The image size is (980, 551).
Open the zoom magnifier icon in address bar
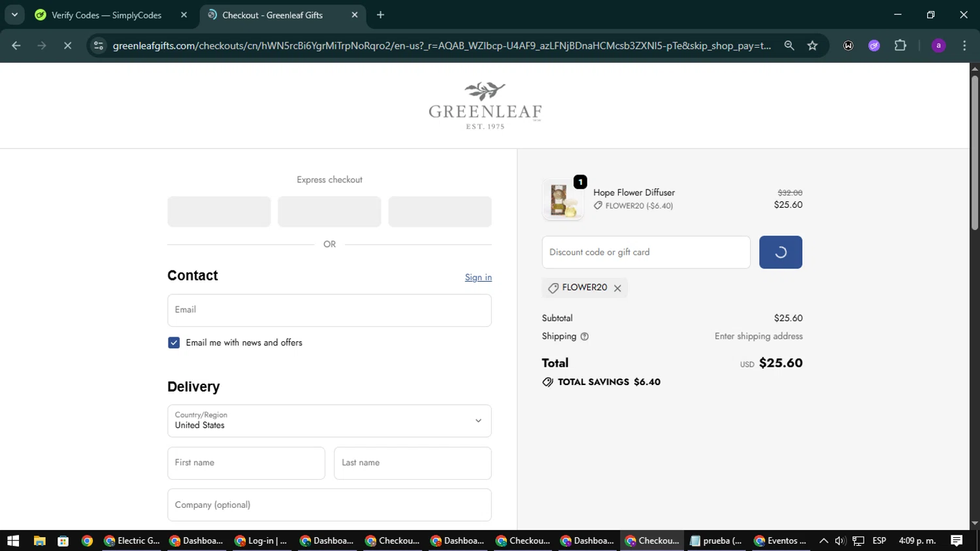[x=789, y=46]
